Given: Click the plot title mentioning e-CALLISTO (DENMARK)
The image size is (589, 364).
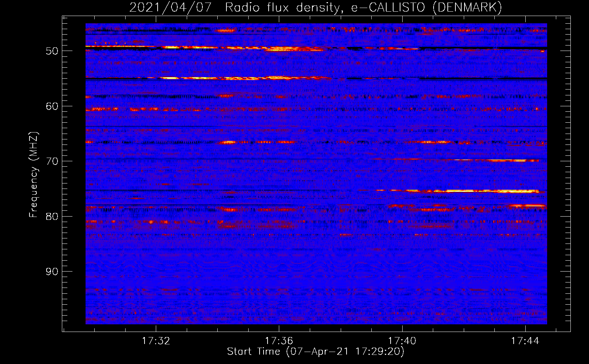Looking at the screenshot, I should coord(316,8).
